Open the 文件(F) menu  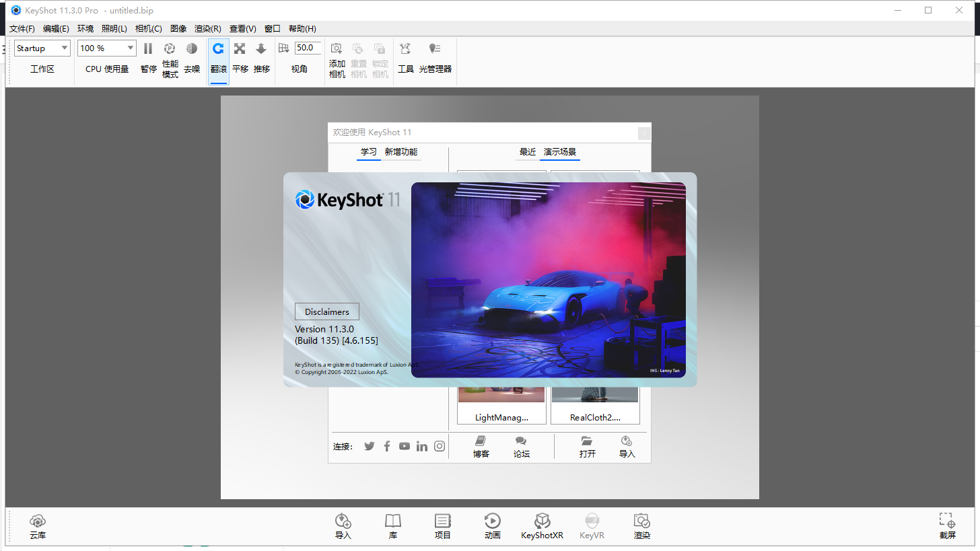pyautogui.click(x=22, y=29)
